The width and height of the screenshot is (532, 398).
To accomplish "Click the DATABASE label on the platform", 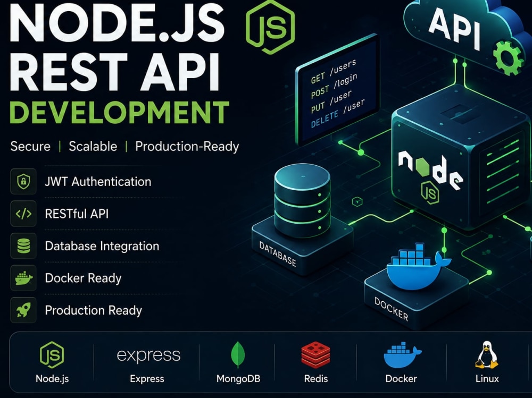I will pos(278,254).
